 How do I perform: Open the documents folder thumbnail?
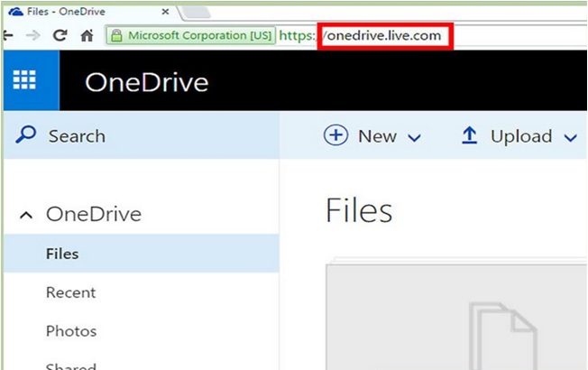[x=456, y=315]
